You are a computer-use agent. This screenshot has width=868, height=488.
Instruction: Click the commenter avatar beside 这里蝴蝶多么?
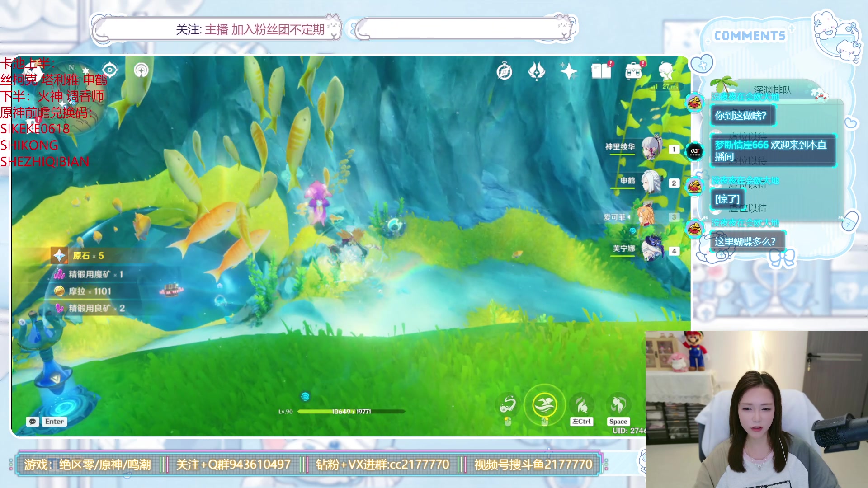point(695,229)
